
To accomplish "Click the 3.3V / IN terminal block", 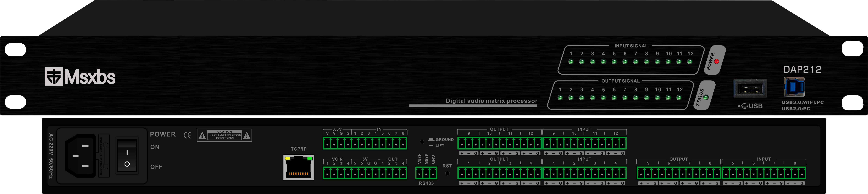I will [365, 143].
